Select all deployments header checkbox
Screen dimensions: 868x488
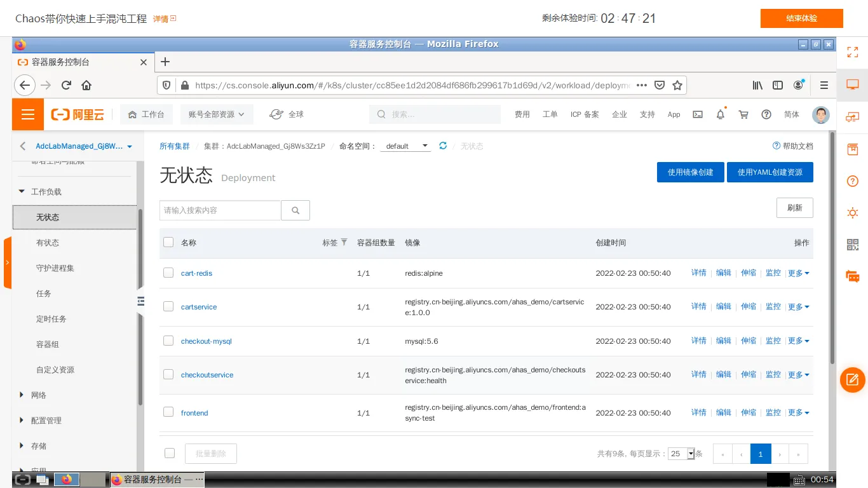point(168,242)
